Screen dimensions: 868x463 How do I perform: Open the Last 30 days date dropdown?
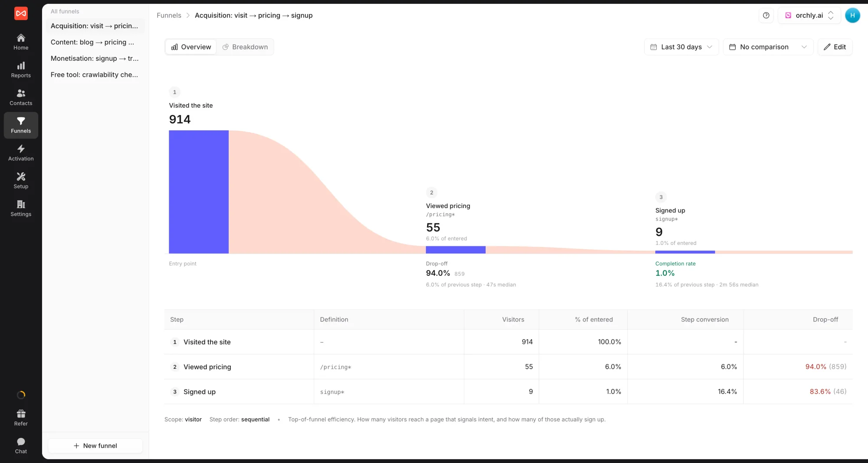pyautogui.click(x=681, y=47)
